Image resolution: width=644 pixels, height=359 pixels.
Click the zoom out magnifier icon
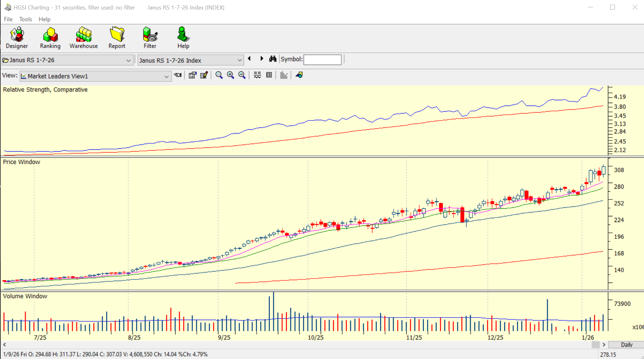(242, 75)
